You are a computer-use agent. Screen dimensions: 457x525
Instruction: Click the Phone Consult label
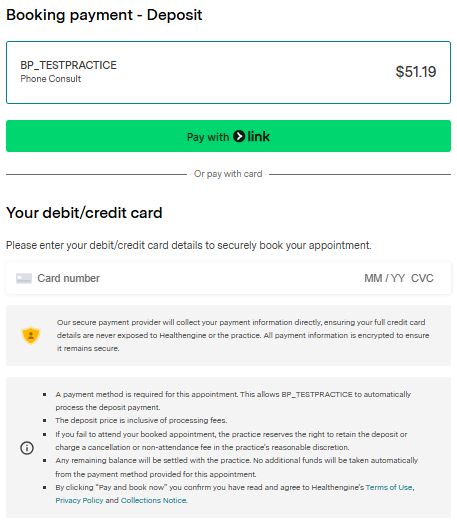(x=51, y=79)
